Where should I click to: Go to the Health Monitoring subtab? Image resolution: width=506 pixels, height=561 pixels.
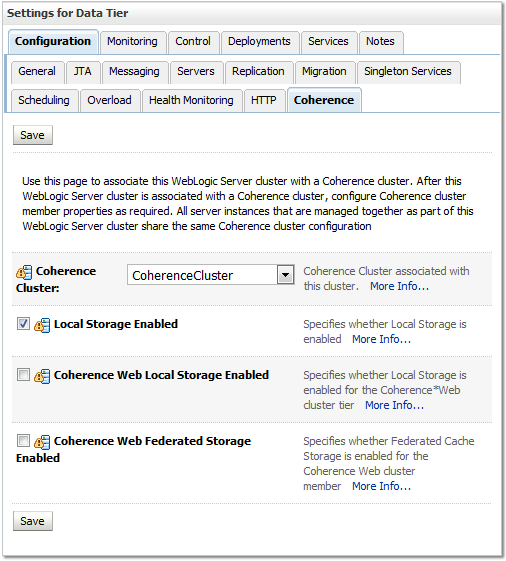(x=191, y=100)
